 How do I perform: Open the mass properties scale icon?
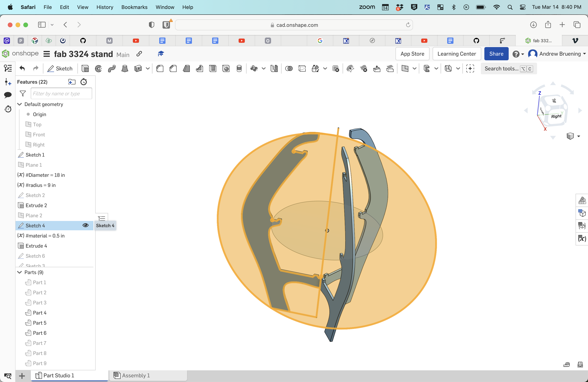click(580, 364)
